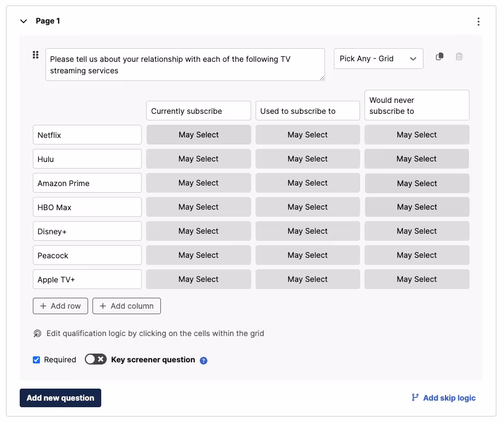Edit the Disney+ row label
Viewport: 504px width, 422px height.
[87, 231]
